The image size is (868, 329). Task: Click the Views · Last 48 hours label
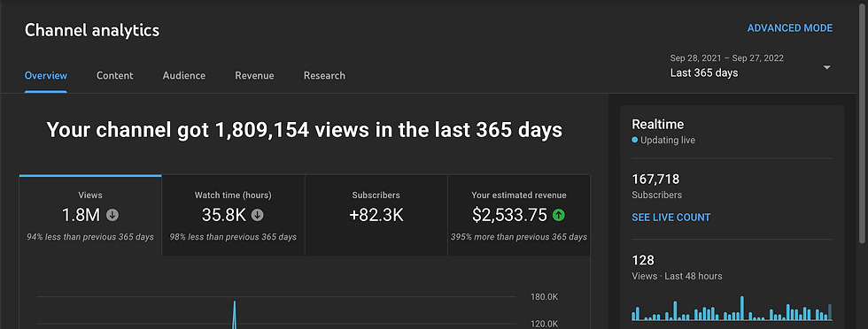tap(677, 276)
